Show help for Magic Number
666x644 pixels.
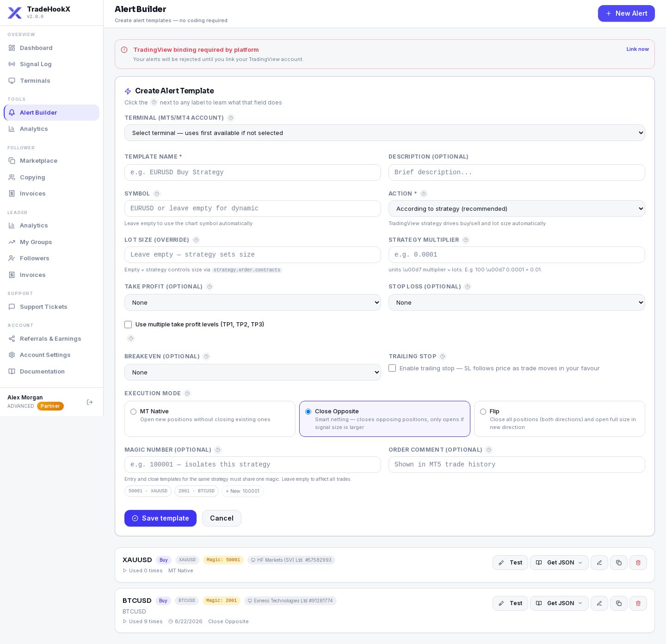tap(218, 450)
